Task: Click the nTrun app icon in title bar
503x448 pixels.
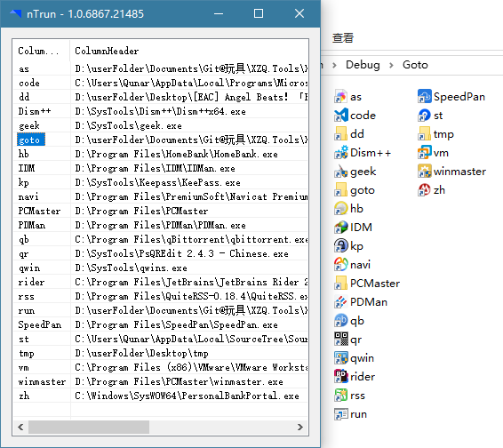Action: pos(15,13)
